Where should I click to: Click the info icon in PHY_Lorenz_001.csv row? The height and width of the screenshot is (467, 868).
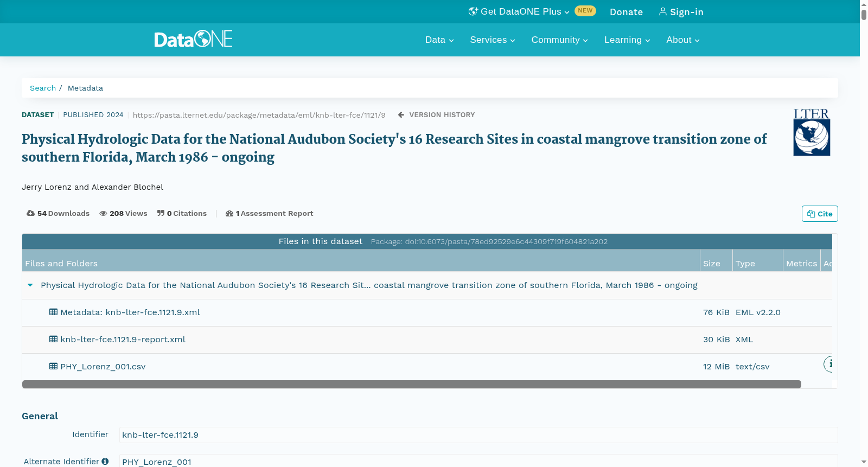point(828,364)
